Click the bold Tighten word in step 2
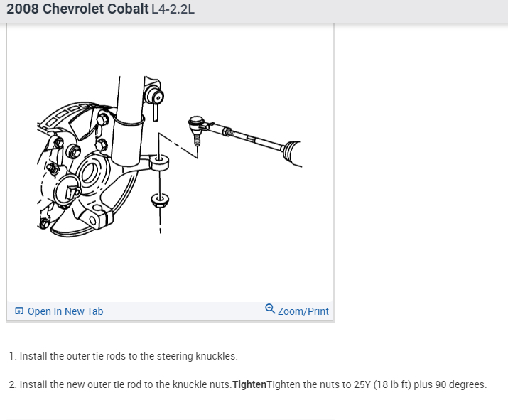Viewport: 508px width, 420px height. click(x=249, y=384)
